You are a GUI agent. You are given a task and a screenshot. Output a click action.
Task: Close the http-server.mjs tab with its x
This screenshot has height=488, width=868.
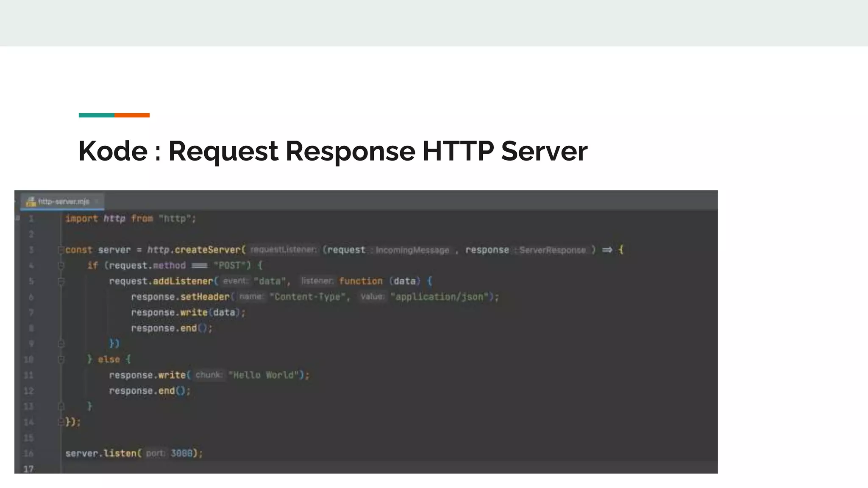(97, 201)
